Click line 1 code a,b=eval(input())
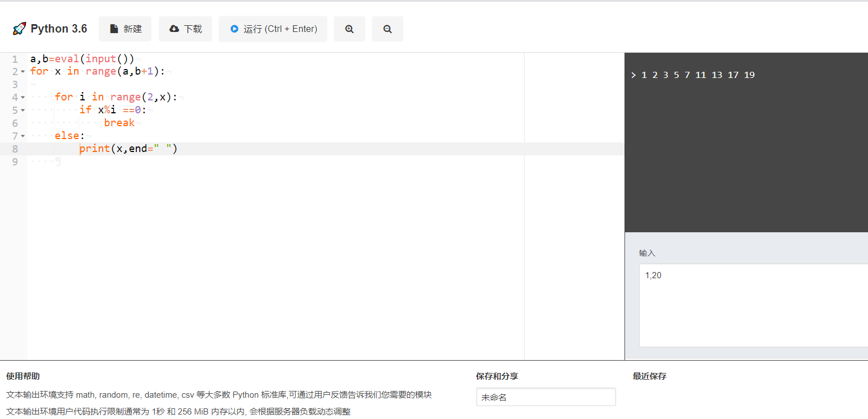 (82, 59)
